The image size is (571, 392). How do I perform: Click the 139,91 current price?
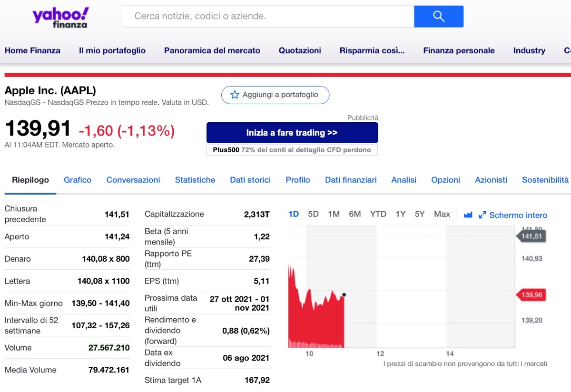pyautogui.click(x=38, y=129)
